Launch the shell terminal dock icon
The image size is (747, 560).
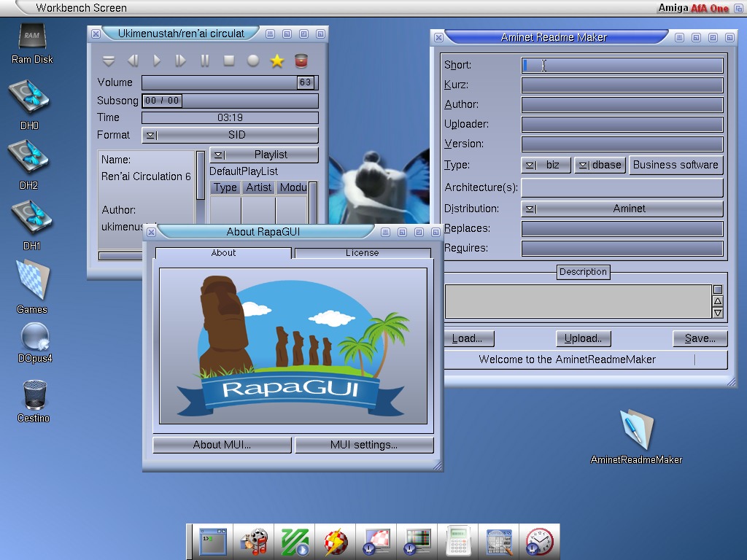[213, 542]
